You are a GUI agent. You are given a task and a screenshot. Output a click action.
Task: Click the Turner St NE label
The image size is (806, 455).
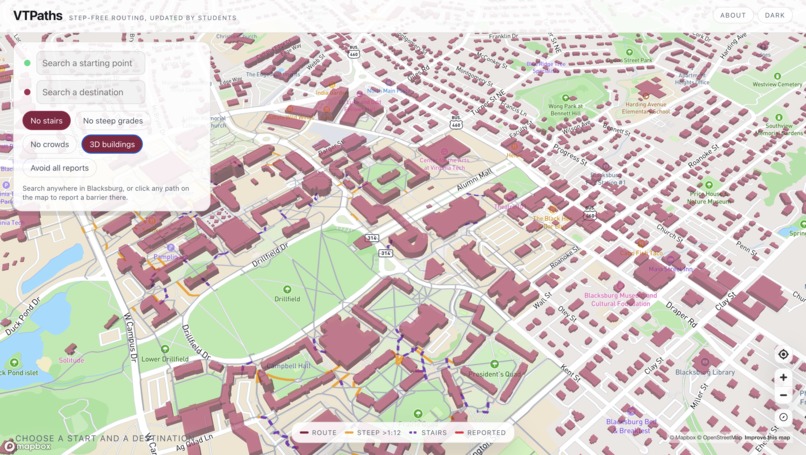point(488,103)
